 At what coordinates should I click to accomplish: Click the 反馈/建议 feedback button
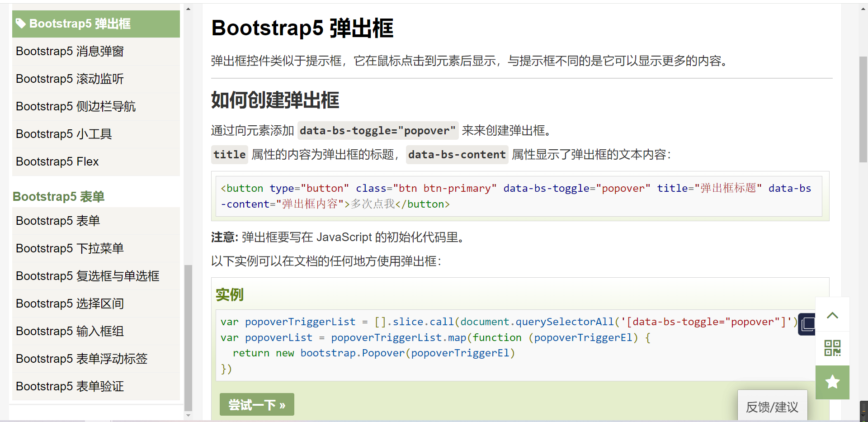click(x=772, y=407)
